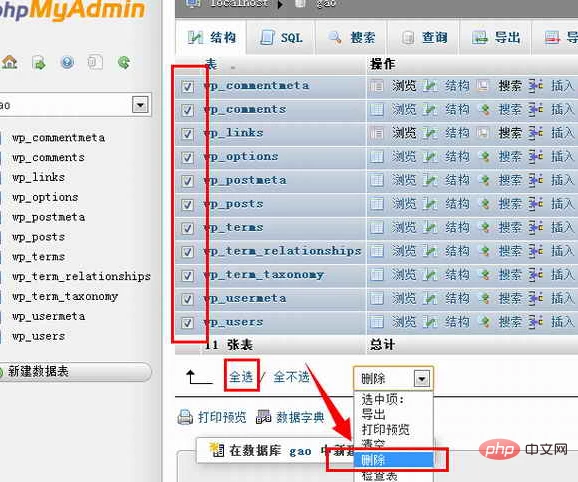
Task: Click the printer icon for 打印预览
Action: (x=185, y=418)
